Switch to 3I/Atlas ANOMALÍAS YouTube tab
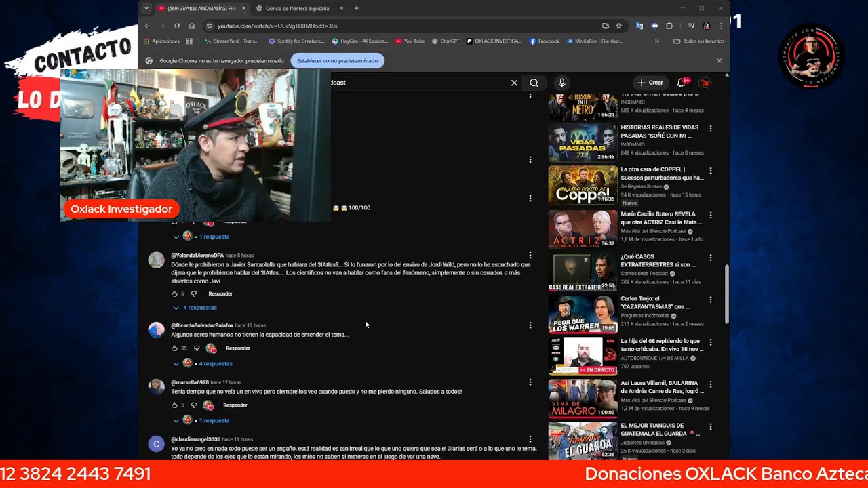This screenshot has width=868, height=488. [201, 8]
